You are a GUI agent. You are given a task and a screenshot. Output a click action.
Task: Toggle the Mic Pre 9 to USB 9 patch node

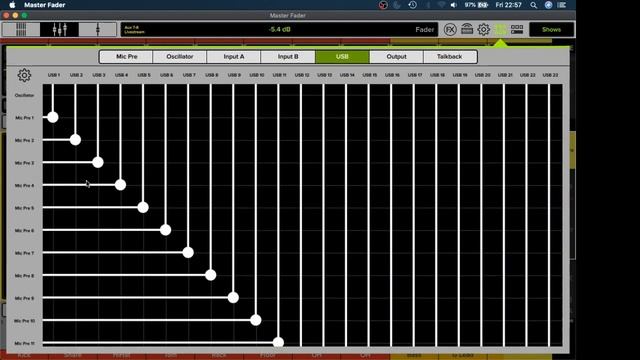(x=233, y=298)
